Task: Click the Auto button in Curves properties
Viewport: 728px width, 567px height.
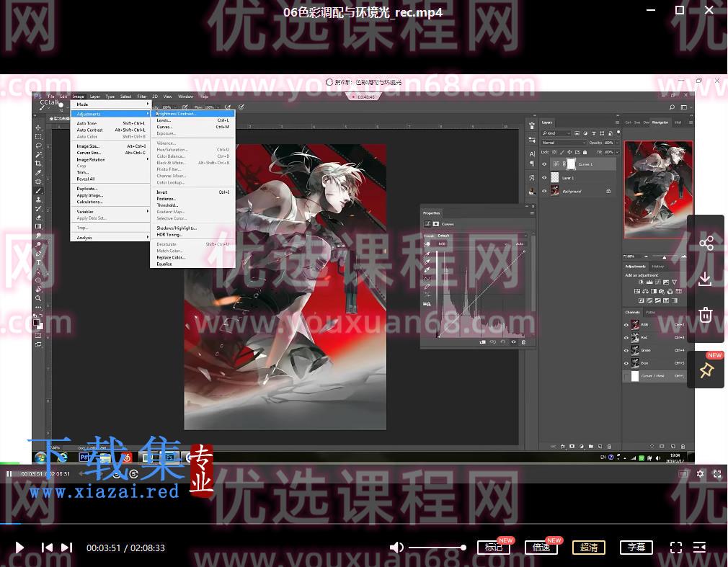Action: [520, 244]
